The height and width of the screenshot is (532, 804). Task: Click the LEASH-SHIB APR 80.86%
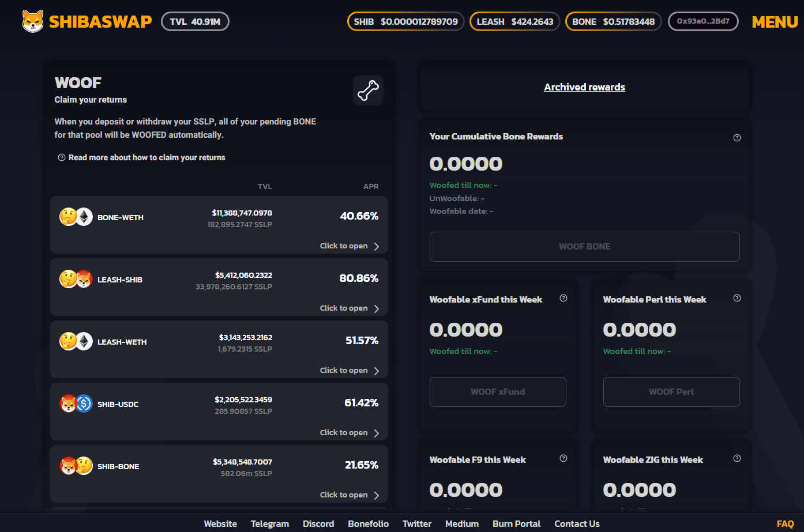(359, 278)
